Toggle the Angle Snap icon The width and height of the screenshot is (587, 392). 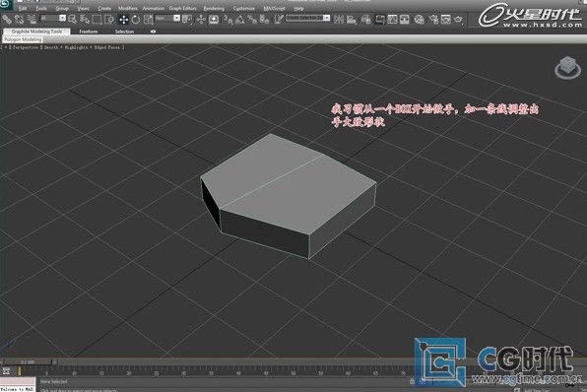coord(239,19)
